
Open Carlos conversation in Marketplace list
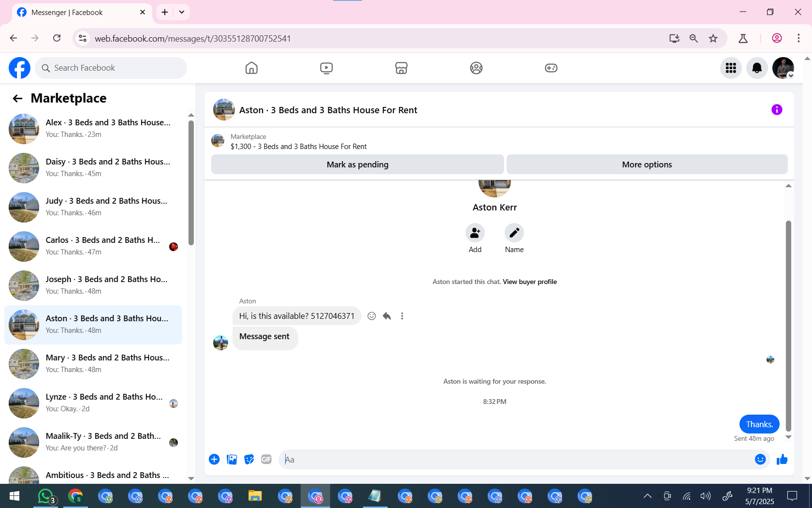tap(93, 246)
